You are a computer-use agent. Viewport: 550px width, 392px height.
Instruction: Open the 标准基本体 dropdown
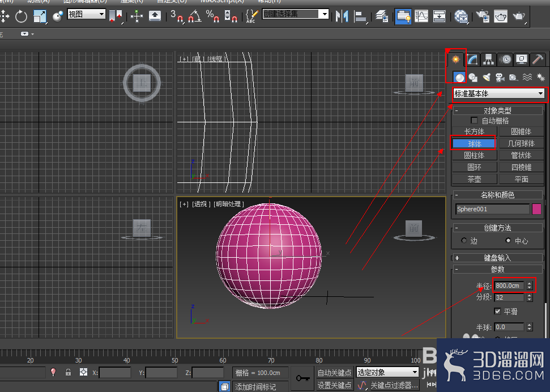[x=498, y=93]
